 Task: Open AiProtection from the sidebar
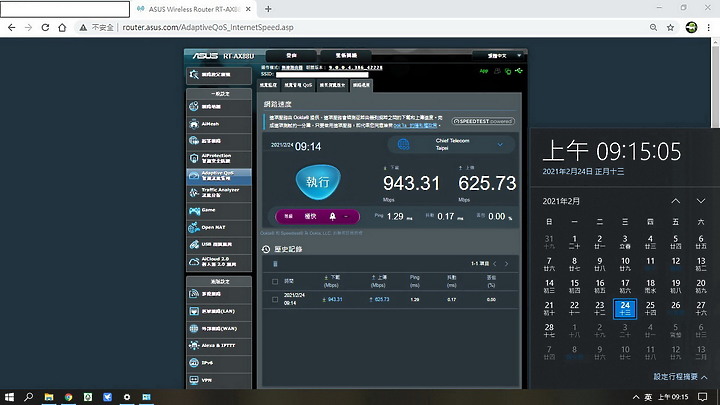219,158
